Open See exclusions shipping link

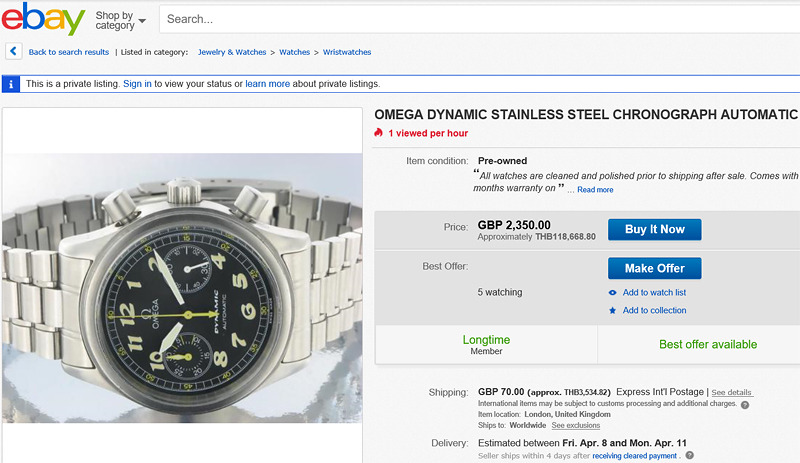click(x=576, y=425)
